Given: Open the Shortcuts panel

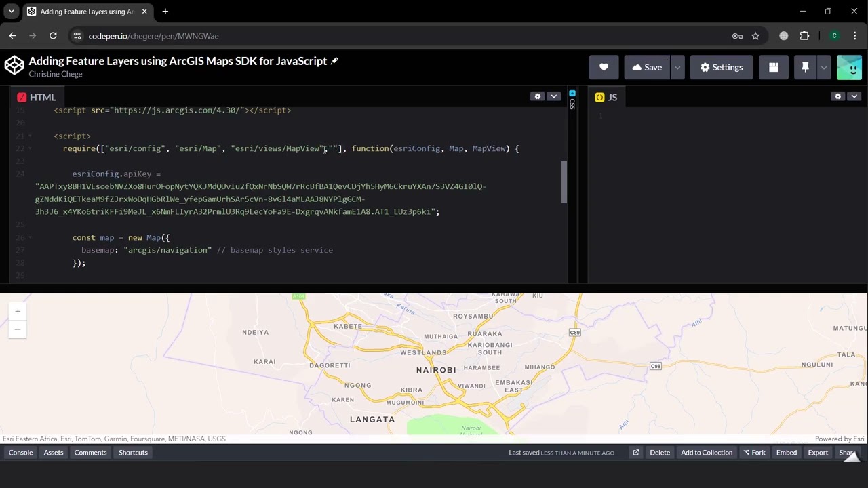Looking at the screenshot, I should (x=133, y=453).
